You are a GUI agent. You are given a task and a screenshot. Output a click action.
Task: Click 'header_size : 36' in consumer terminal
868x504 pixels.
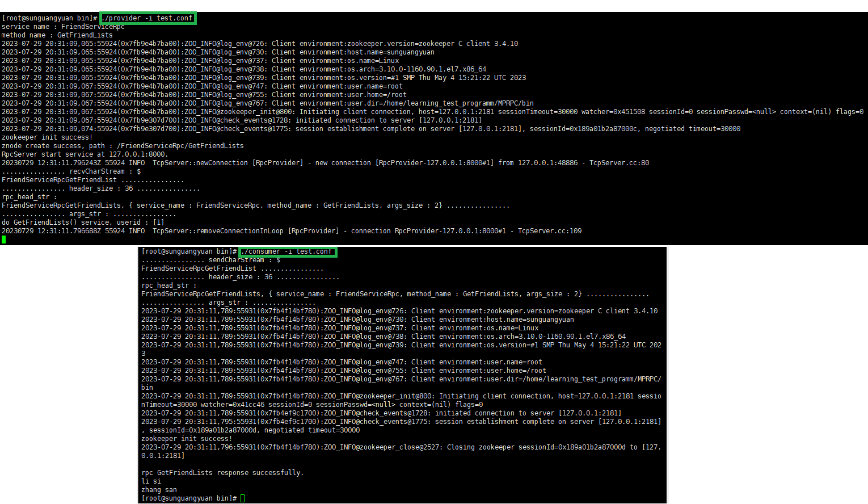(241, 277)
